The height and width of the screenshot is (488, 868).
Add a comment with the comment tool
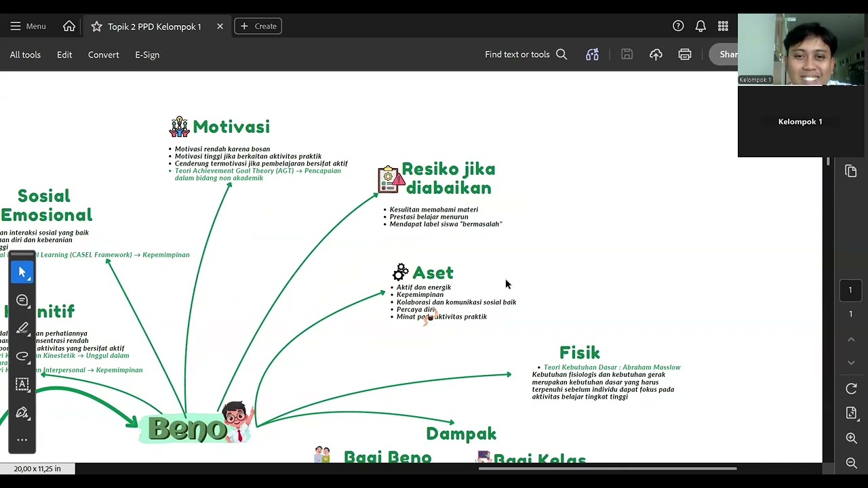point(22,300)
